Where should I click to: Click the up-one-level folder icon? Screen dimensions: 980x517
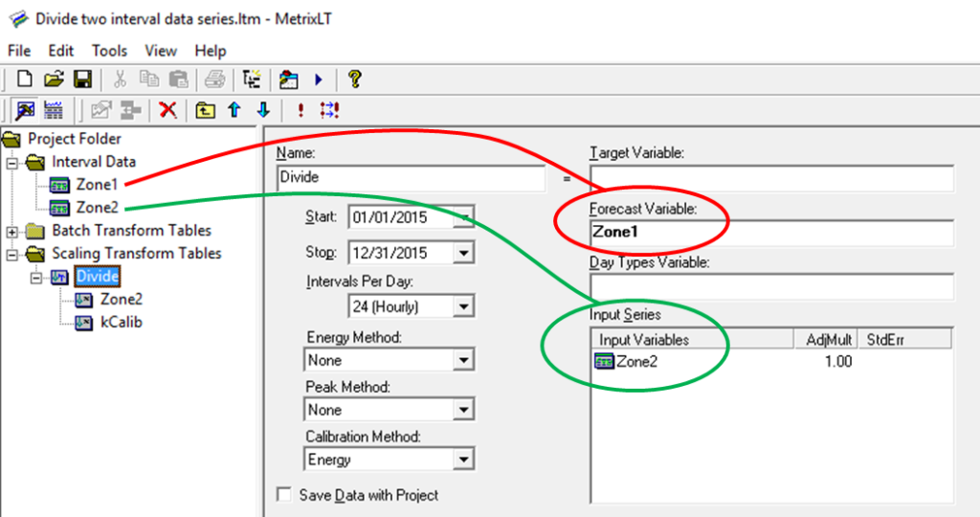coord(204,110)
